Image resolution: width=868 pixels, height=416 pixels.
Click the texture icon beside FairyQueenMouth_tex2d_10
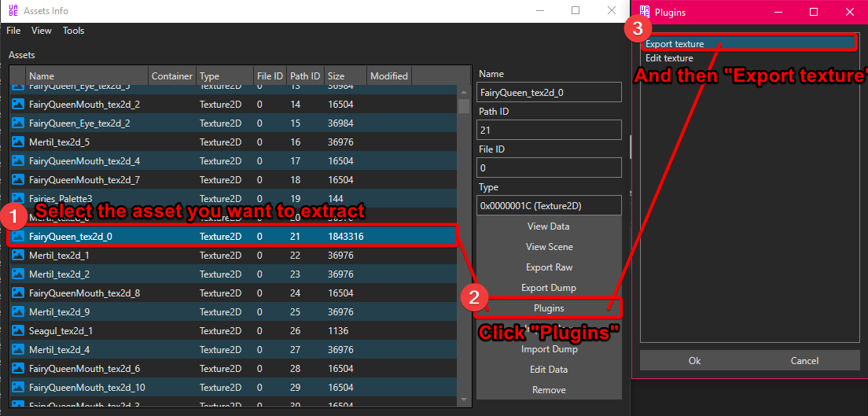pos(18,388)
